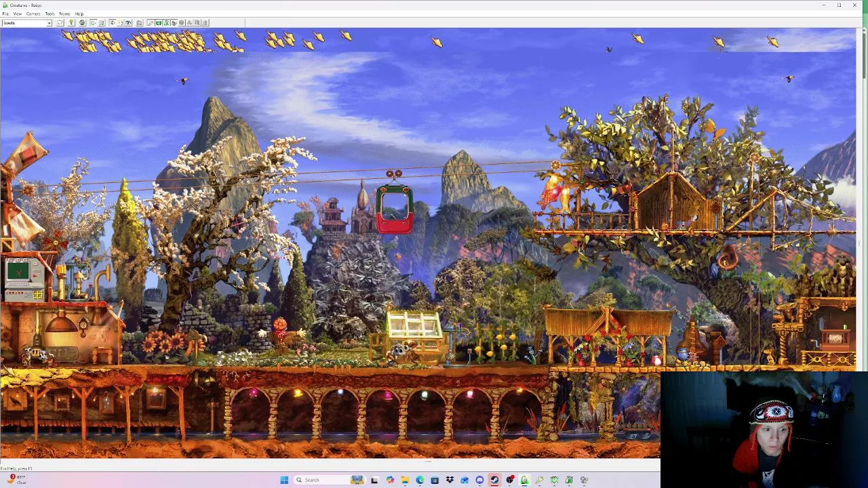Open Microsoft Store from the taskbar
Viewport: 868px width, 488px height.
point(435,480)
